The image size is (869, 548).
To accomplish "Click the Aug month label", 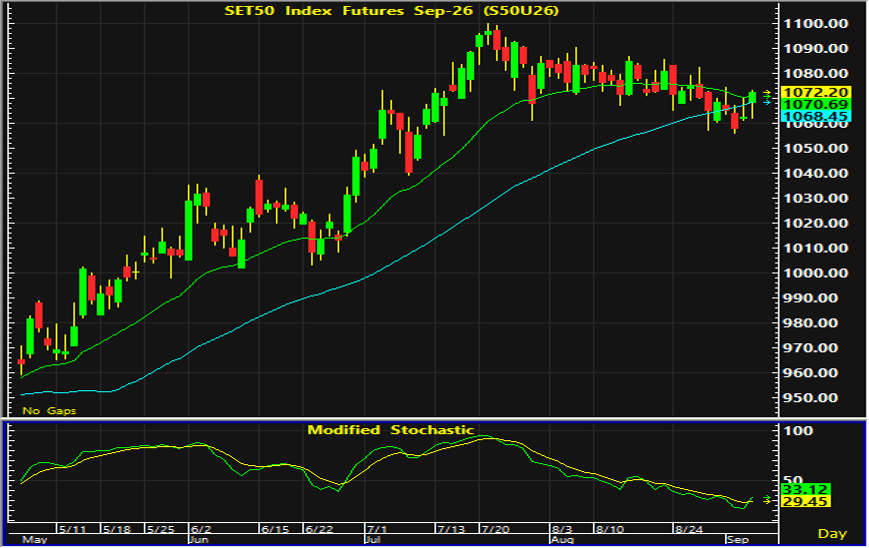I will tap(563, 540).
